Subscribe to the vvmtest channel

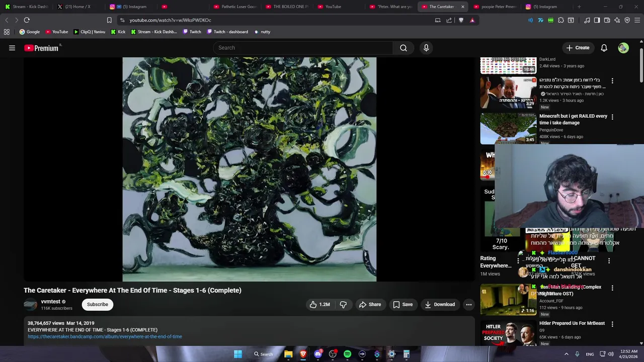click(98, 304)
